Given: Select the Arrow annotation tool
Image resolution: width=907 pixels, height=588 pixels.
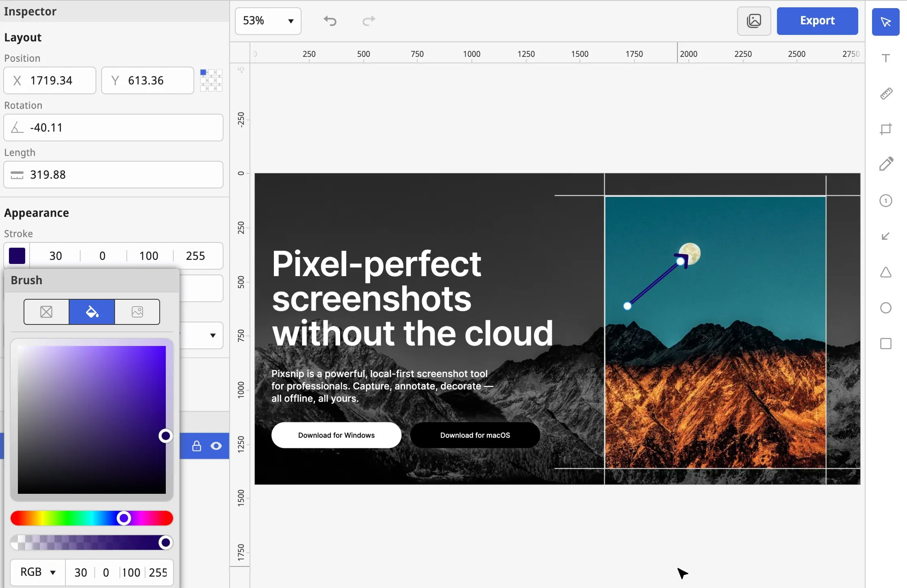Looking at the screenshot, I should [x=886, y=236].
